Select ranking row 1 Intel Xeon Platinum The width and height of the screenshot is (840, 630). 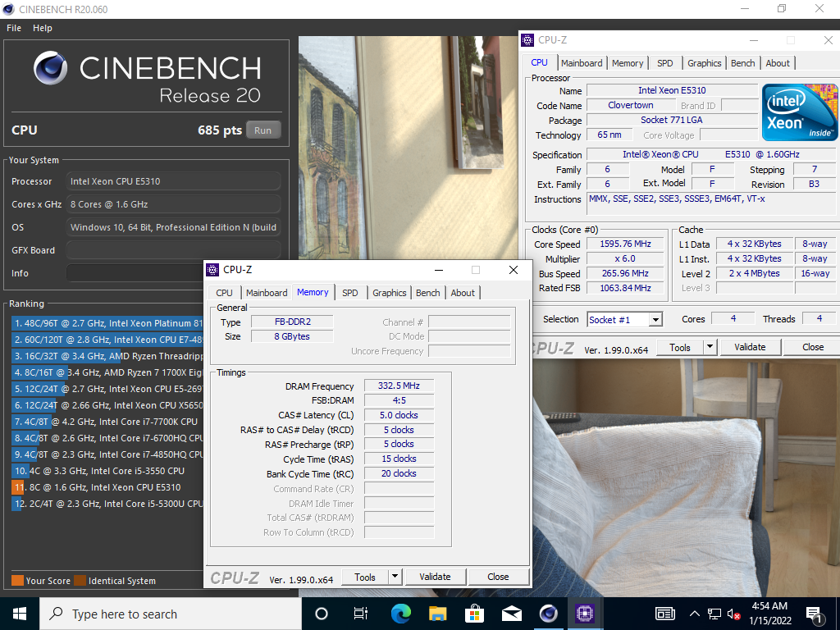(x=107, y=323)
